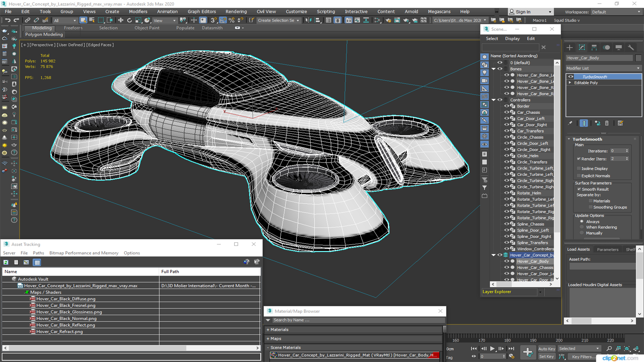
Task: Select the Manually update radio option
Action: click(582, 233)
